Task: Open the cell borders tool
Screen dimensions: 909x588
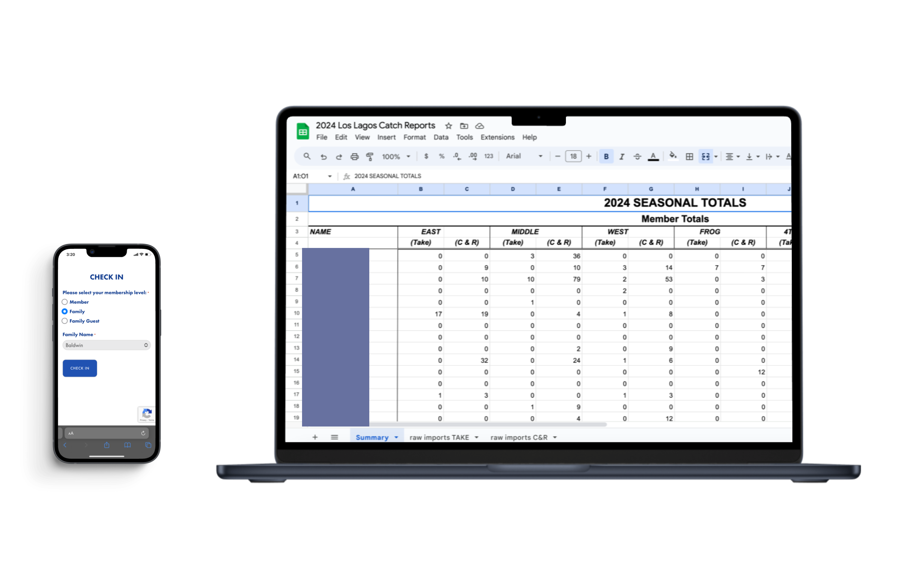Action: tap(689, 156)
